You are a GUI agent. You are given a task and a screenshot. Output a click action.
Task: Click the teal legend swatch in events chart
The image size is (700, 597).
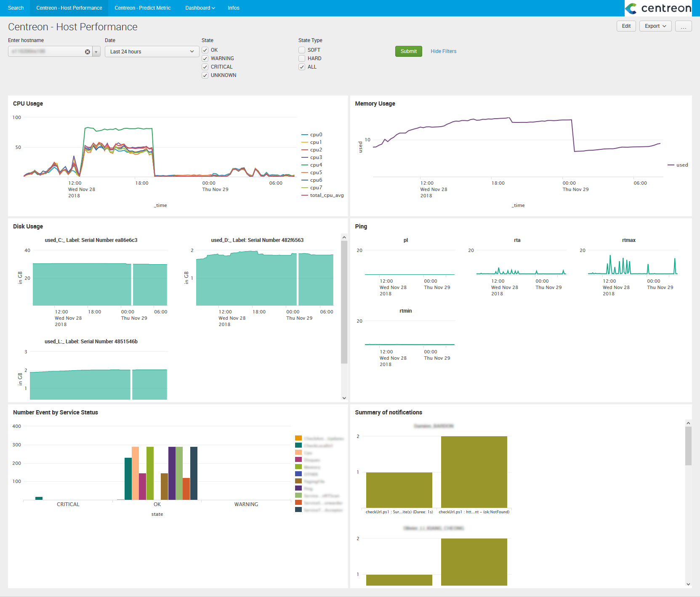298,446
